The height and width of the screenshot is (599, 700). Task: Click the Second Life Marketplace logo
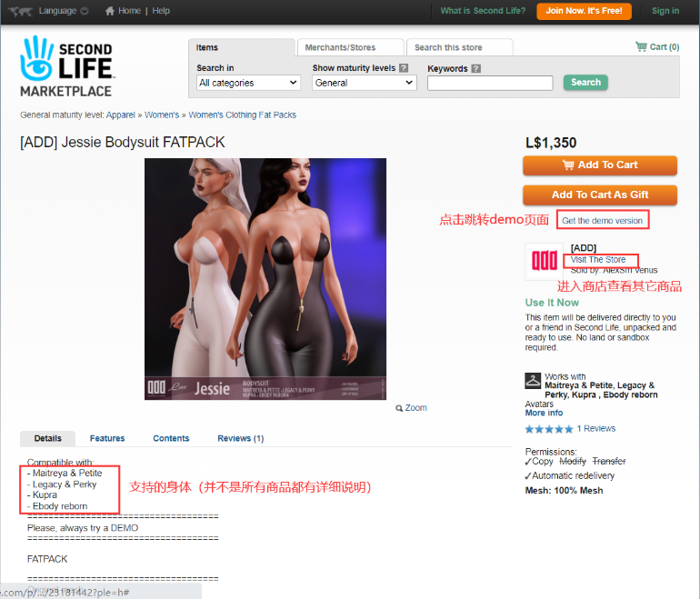click(x=67, y=66)
